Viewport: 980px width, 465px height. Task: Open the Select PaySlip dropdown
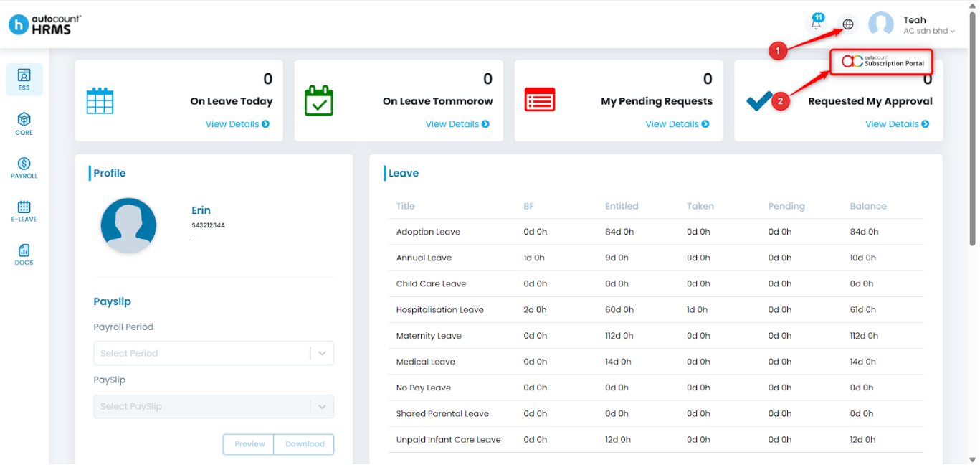pos(214,406)
